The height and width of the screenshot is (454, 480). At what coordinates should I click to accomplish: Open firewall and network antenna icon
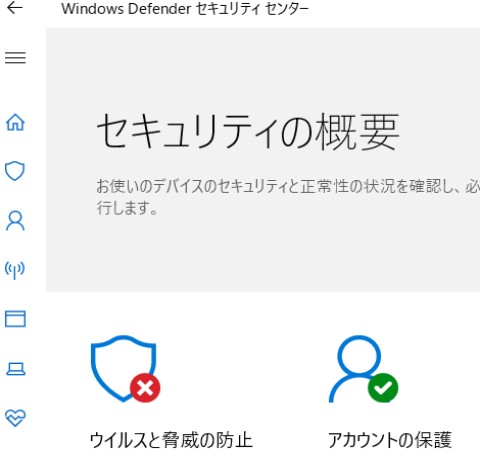click(x=15, y=270)
